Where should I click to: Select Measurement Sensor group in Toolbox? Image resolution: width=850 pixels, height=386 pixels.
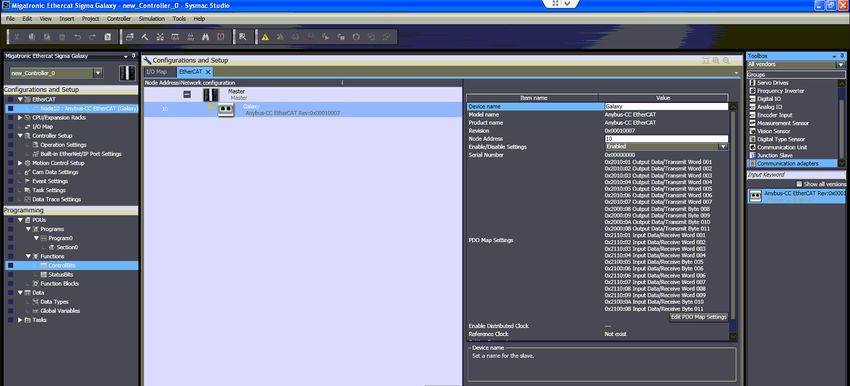pyautogui.click(x=783, y=123)
